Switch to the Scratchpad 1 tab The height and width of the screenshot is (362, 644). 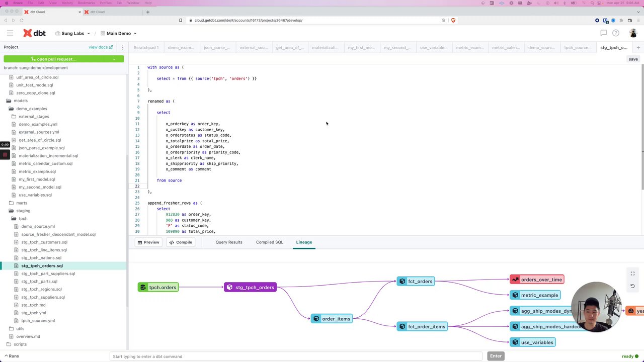point(146,48)
